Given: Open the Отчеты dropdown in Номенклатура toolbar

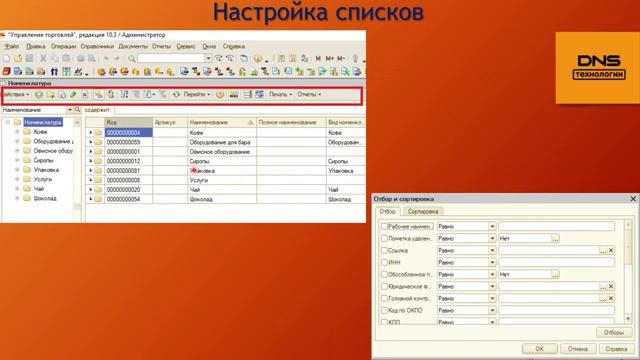Looking at the screenshot, I should click(309, 95).
